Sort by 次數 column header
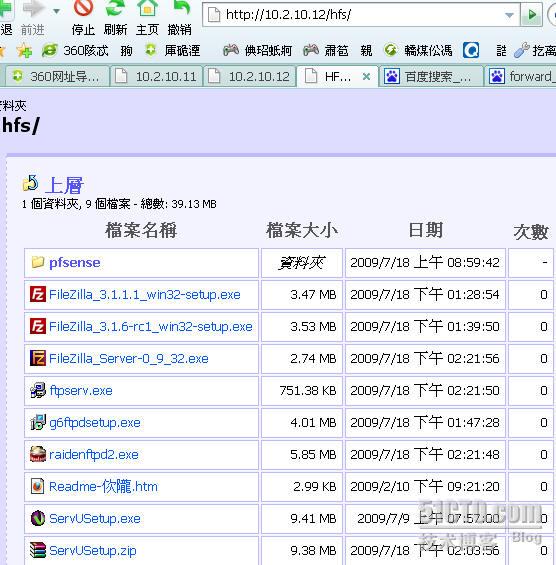Screen dimensions: 556x565 point(531,232)
